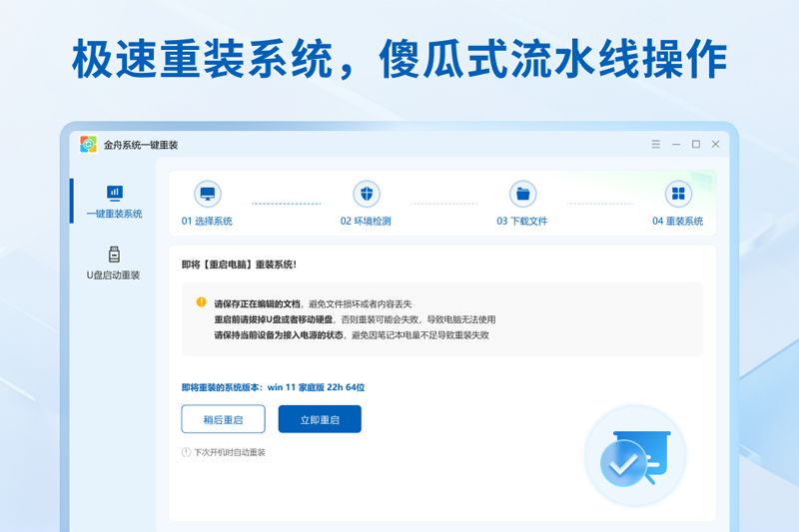Click the checkmark completion illustration
The height and width of the screenshot is (532, 799).
click(635, 457)
